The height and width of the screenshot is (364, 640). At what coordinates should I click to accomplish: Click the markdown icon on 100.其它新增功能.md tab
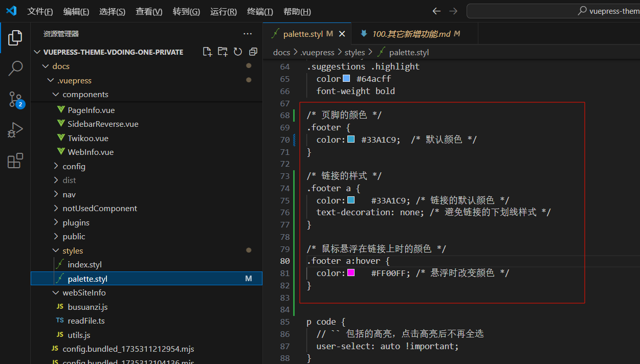pos(364,34)
